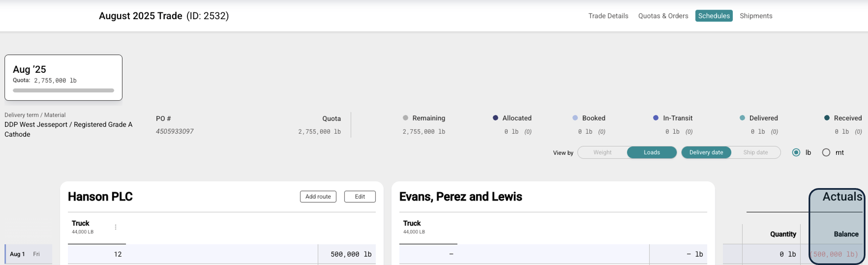Click the Delivered teal status dot
868x265 pixels.
(742, 118)
